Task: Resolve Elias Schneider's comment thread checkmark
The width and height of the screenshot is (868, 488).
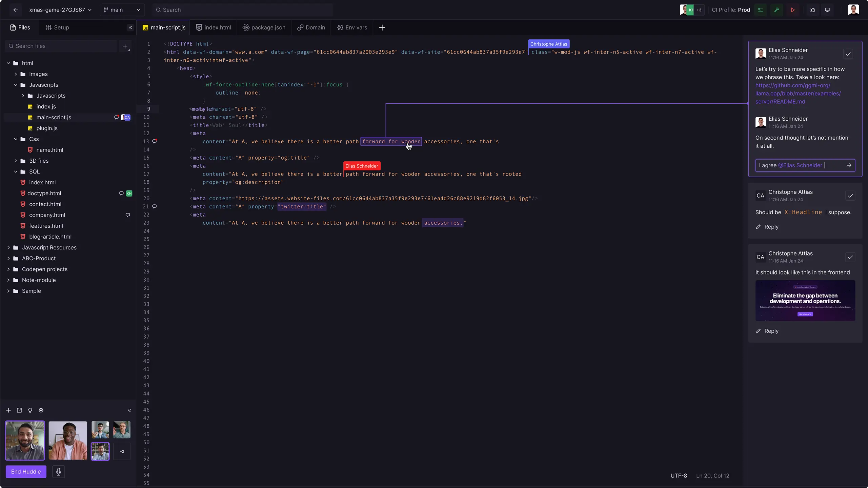Action: click(848, 54)
